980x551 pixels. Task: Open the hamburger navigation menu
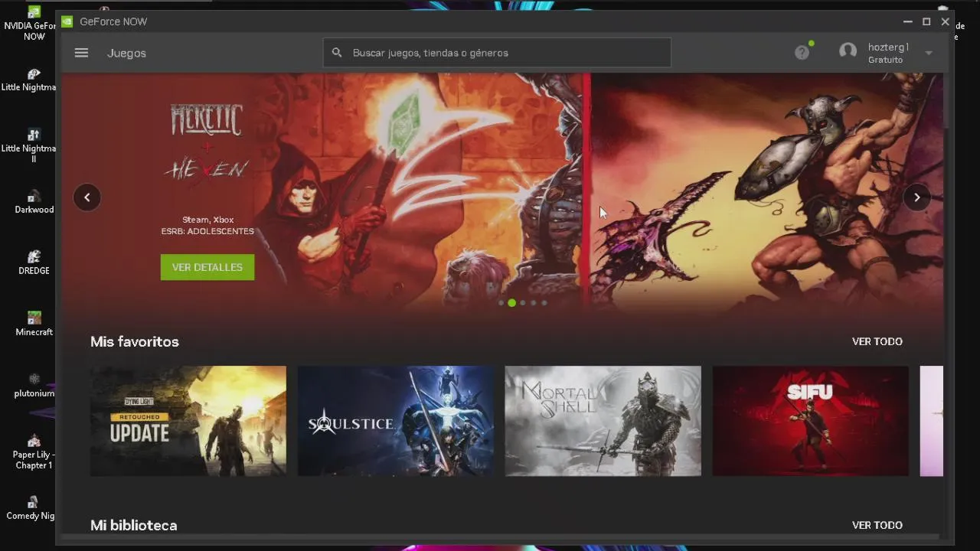tap(81, 53)
